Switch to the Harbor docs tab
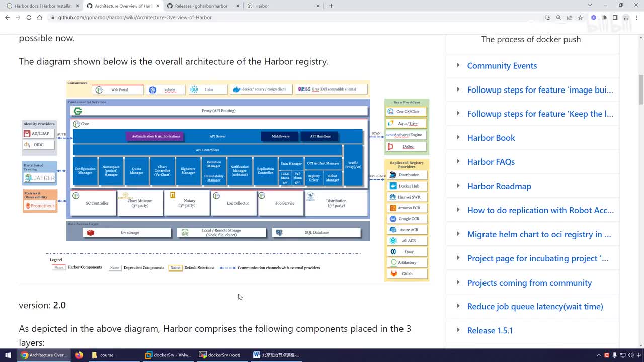This screenshot has width=644, height=362. coord(42,6)
